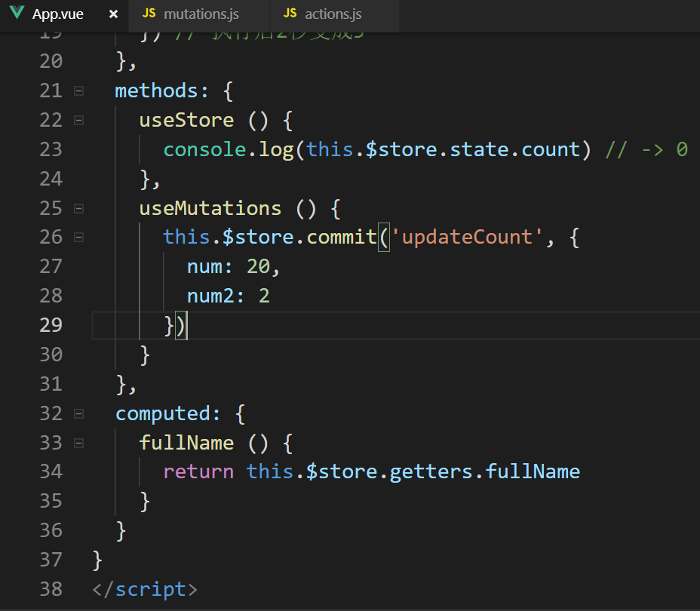Click the 'useMutations' method name
The image size is (700, 611).
tap(210, 208)
